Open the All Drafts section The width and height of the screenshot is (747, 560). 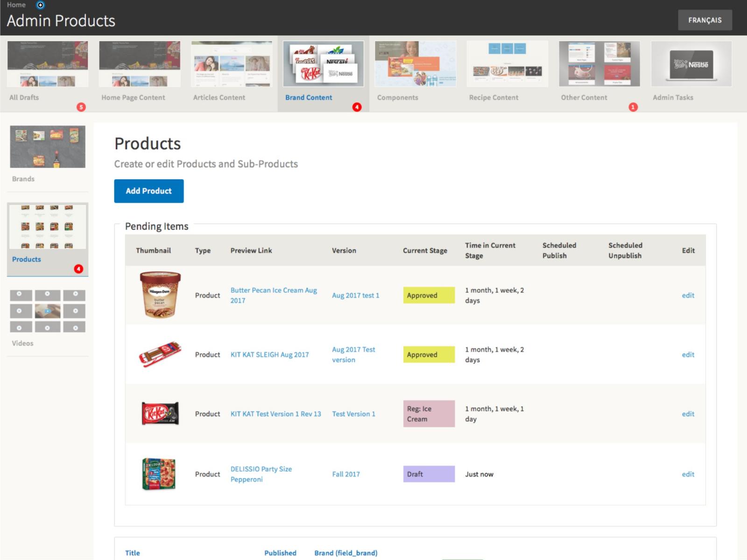24,98
